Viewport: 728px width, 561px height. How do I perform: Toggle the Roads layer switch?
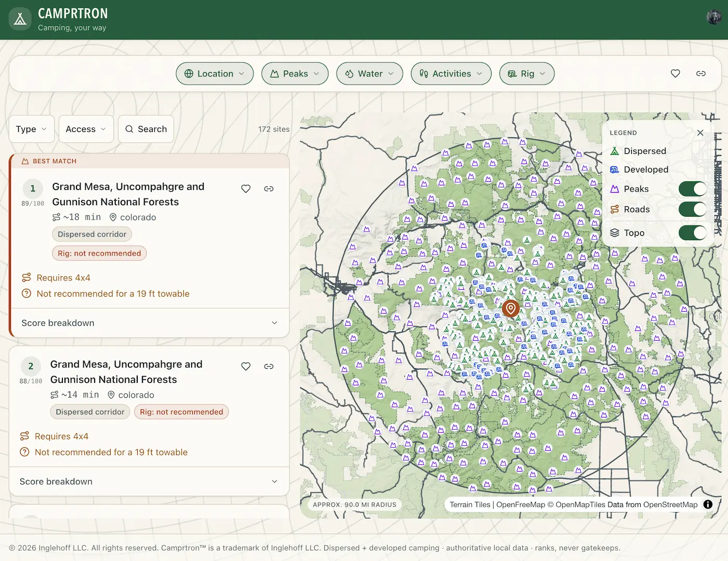[x=693, y=209]
